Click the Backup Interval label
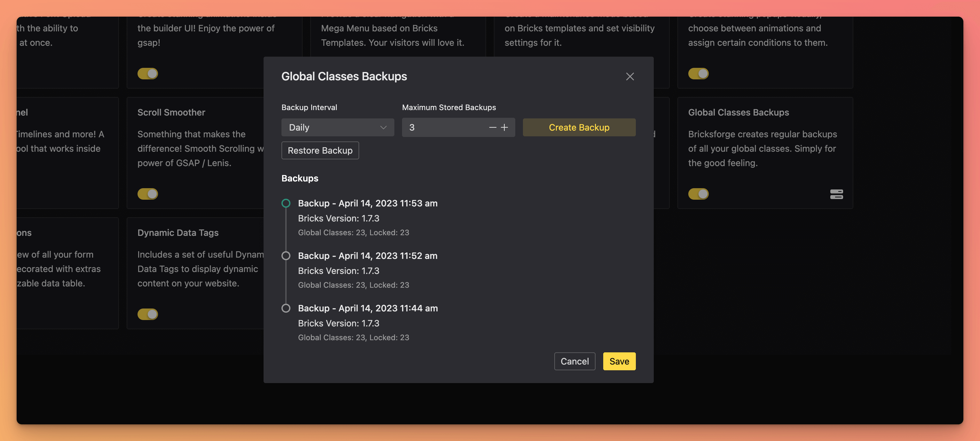980x441 pixels. coord(309,107)
